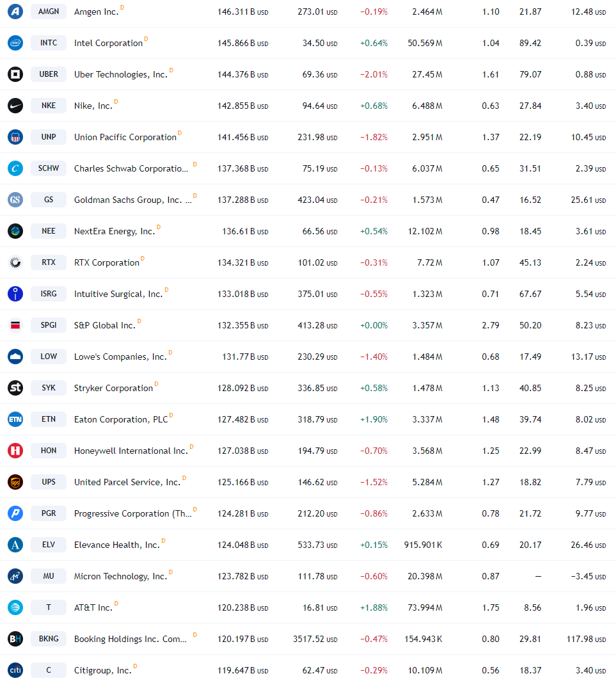
Task: Click S&P Global relative volume 2.79
Action: tap(491, 325)
